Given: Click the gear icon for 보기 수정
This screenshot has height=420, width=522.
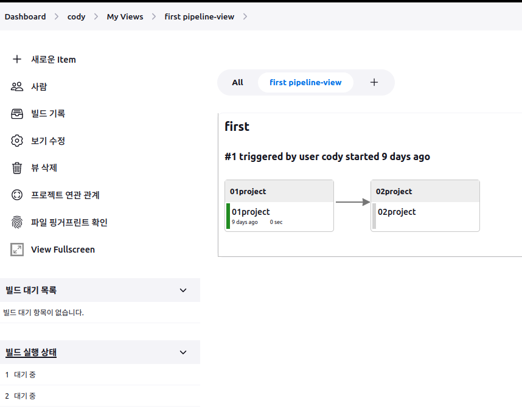Looking at the screenshot, I should pyautogui.click(x=17, y=141).
